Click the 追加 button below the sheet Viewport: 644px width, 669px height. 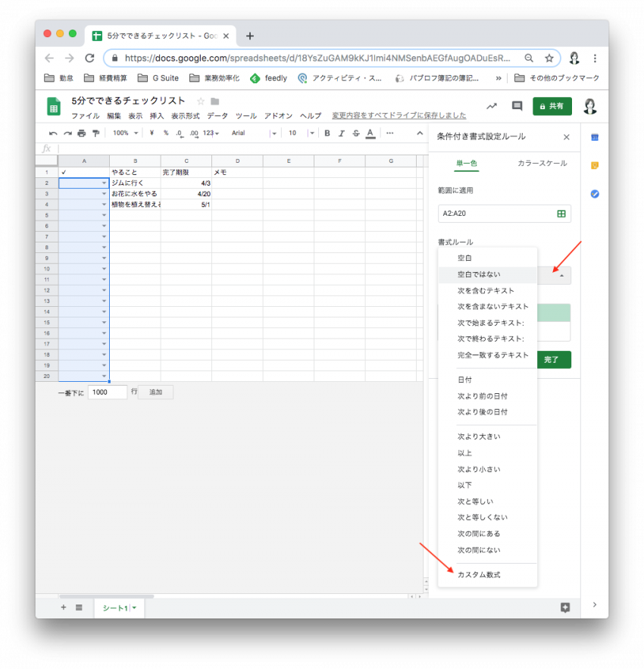tap(155, 392)
